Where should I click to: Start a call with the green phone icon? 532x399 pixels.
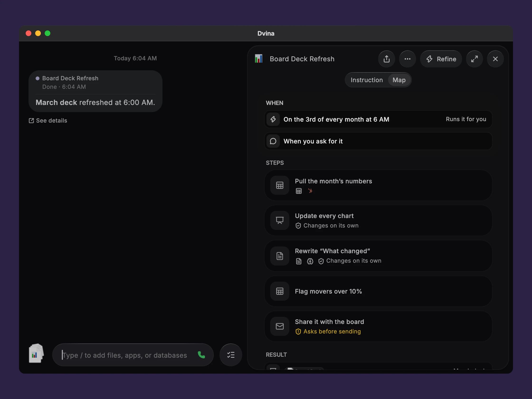201,355
